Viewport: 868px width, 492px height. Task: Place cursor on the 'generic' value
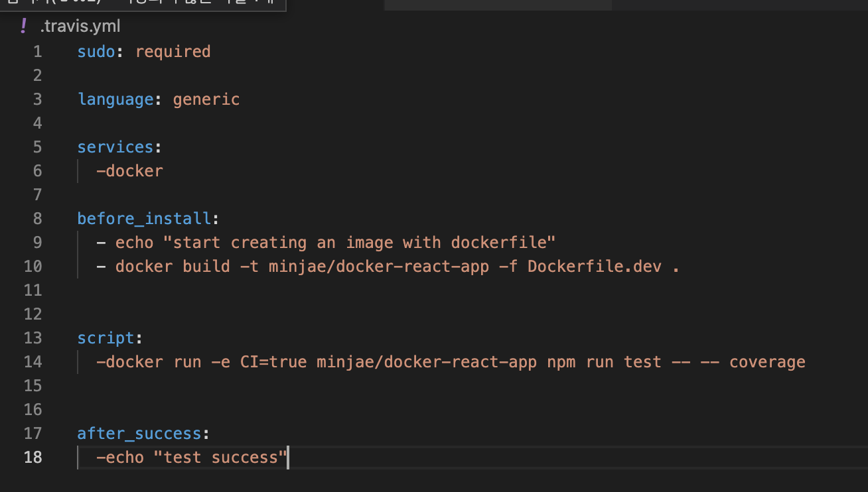(x=206, y=99)
